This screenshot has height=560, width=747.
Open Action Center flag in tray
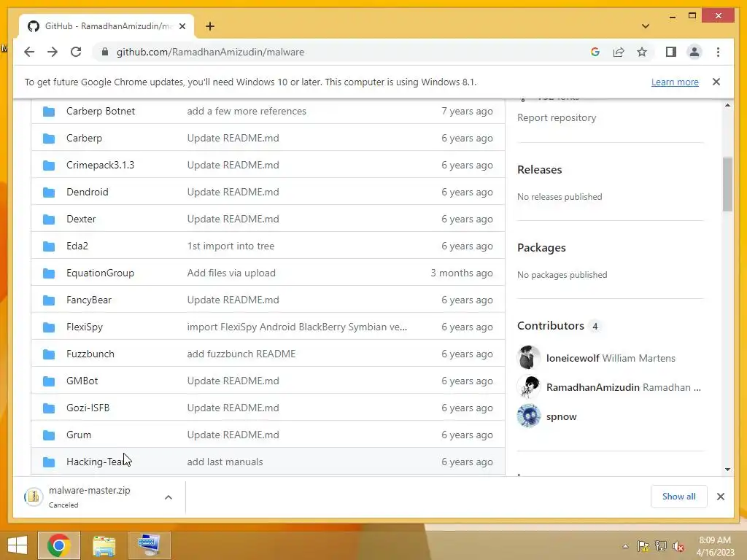point(643,546)
